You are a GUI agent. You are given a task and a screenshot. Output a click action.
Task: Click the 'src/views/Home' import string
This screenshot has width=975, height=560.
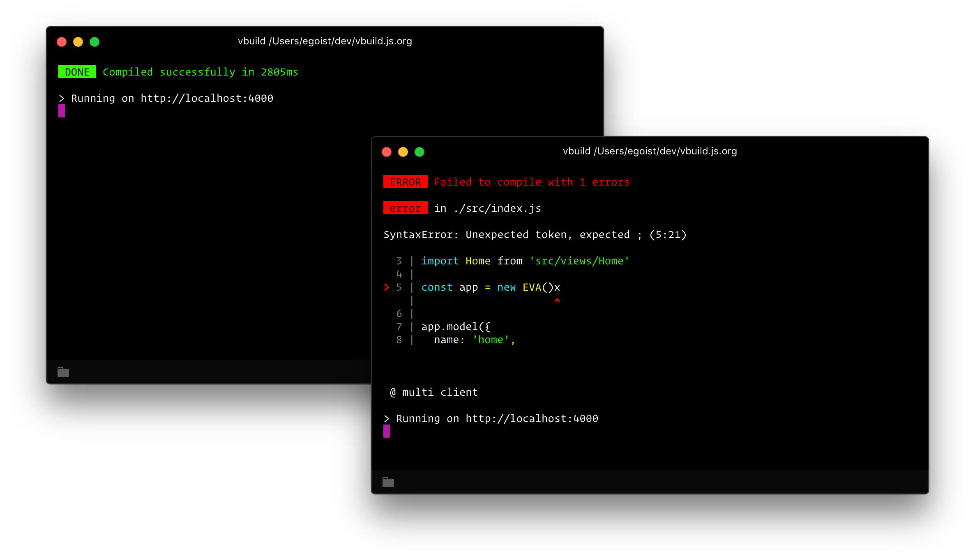click(579, 261)
